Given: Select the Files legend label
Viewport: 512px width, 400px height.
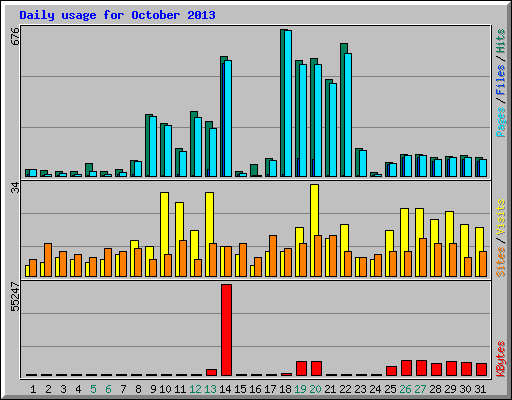Looking at the screenshot, I should [x=500, y=79].
